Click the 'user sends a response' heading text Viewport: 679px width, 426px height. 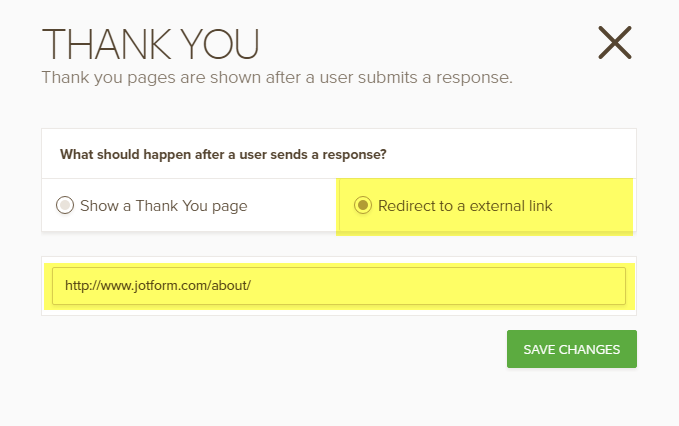click(320, 155)
